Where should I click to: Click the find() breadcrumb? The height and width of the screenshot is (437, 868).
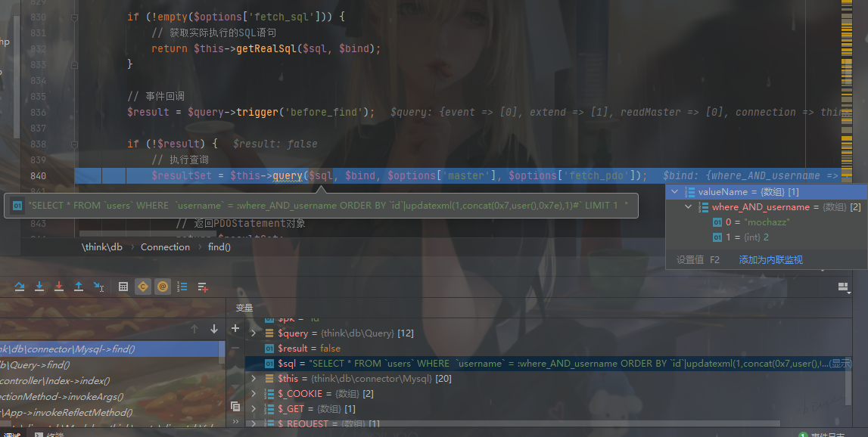point(219,247)
